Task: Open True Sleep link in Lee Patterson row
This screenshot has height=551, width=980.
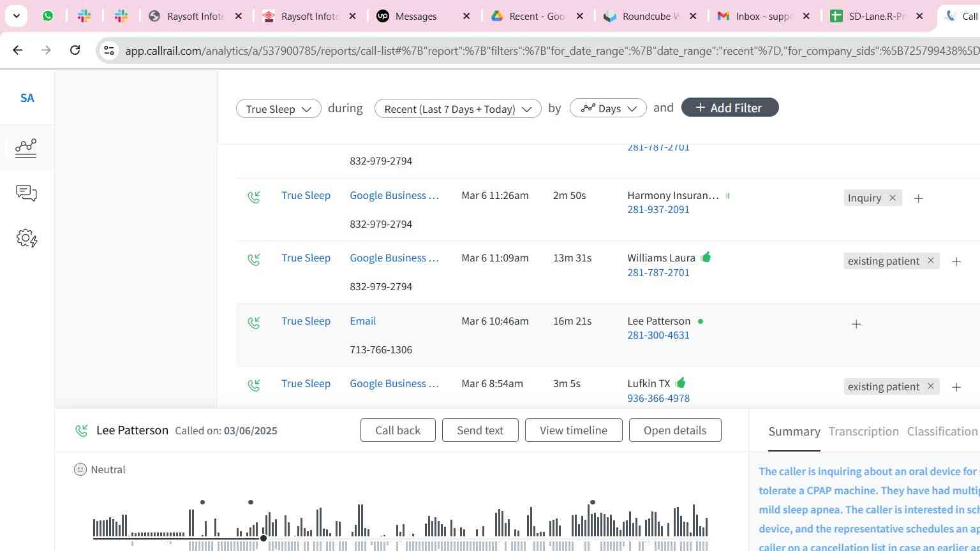Action: [x=306, y=321]
